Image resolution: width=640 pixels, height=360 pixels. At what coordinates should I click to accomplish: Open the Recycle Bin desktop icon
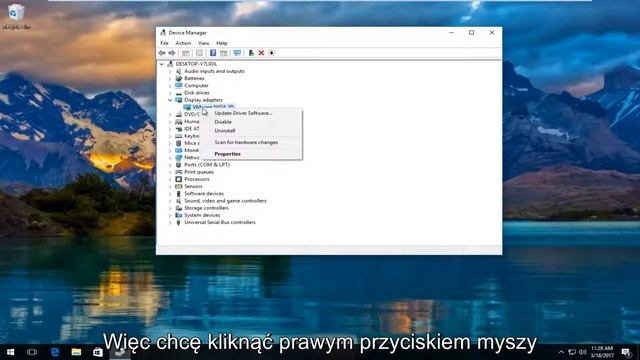[16, 16]
